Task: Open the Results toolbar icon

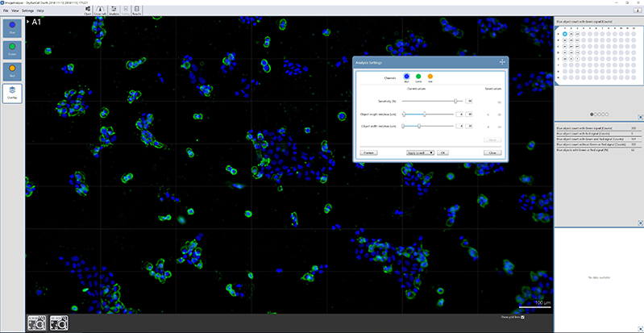Action: [x=137, y=10]
